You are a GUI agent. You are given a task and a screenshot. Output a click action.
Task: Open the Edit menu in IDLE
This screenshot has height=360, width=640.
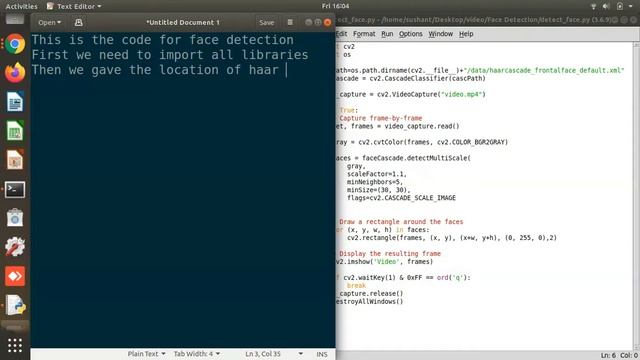tap(342, 34)
